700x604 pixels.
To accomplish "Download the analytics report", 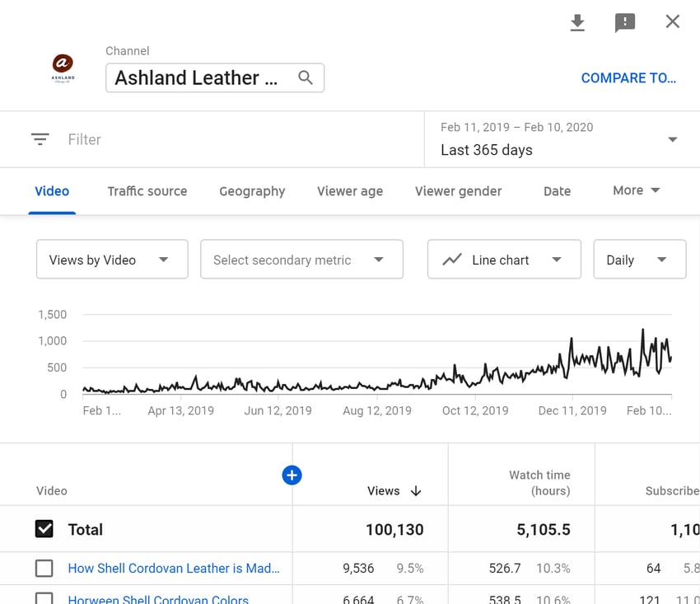I will tap(577, 22).
